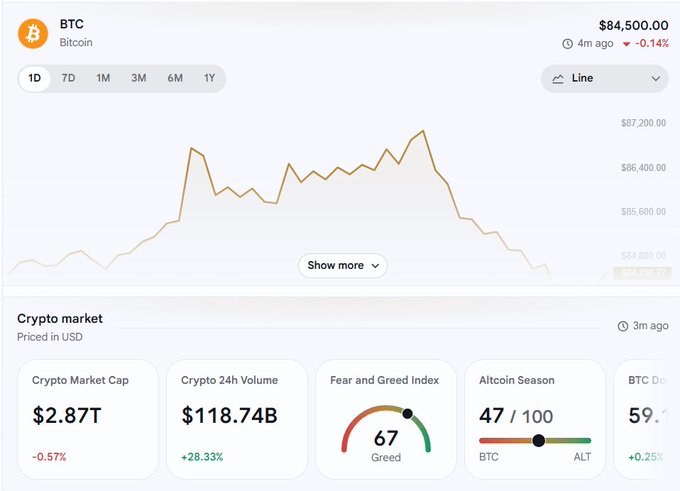The image size is (680, 491).
Task: Click the 47 / 100 altcoin score
Action: (x=516, y=416)
